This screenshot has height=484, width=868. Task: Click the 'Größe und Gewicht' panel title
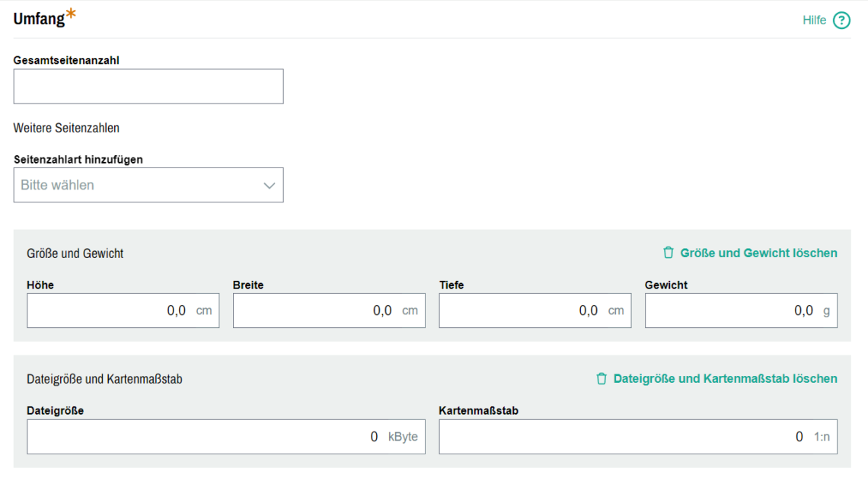[x=75, y=253]
